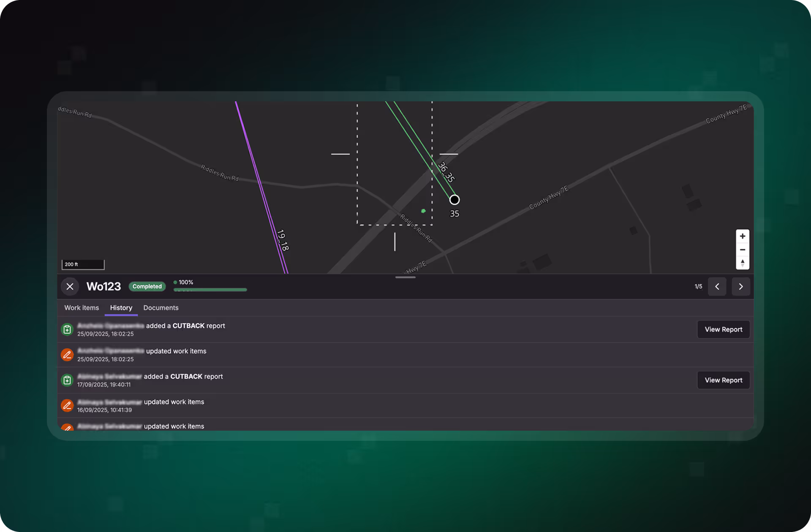
Task: View report from 17/09/2025 CUTBACK entry
Action: coord(723,380)
